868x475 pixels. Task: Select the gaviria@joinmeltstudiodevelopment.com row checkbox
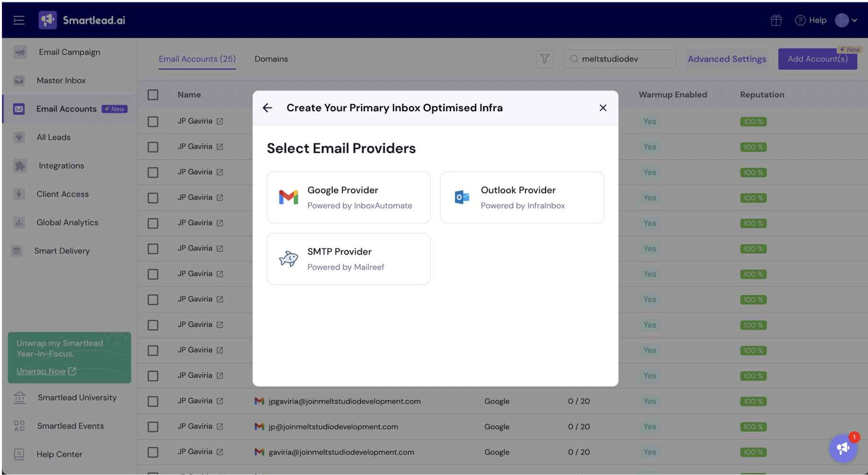tap(153, 452)
